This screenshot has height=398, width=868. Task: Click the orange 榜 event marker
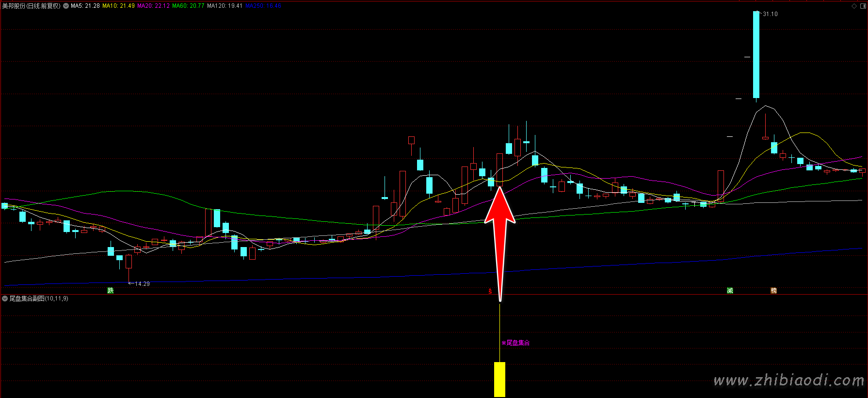click(773, 290)
